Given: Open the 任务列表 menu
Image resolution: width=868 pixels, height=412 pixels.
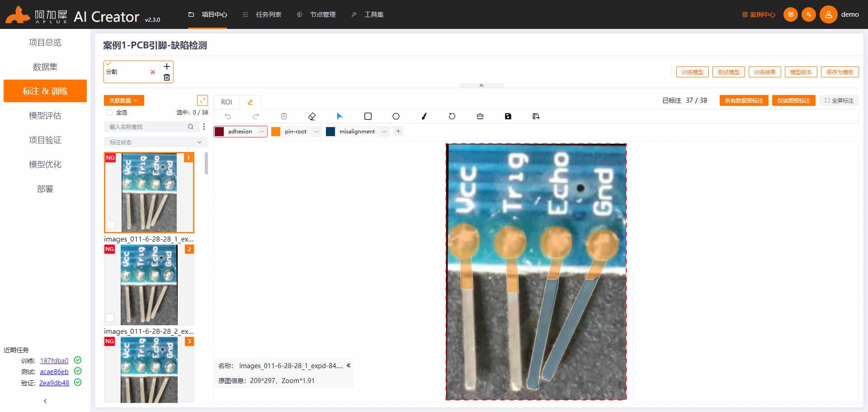Looking at the screenshot, I should click(262, 14).
